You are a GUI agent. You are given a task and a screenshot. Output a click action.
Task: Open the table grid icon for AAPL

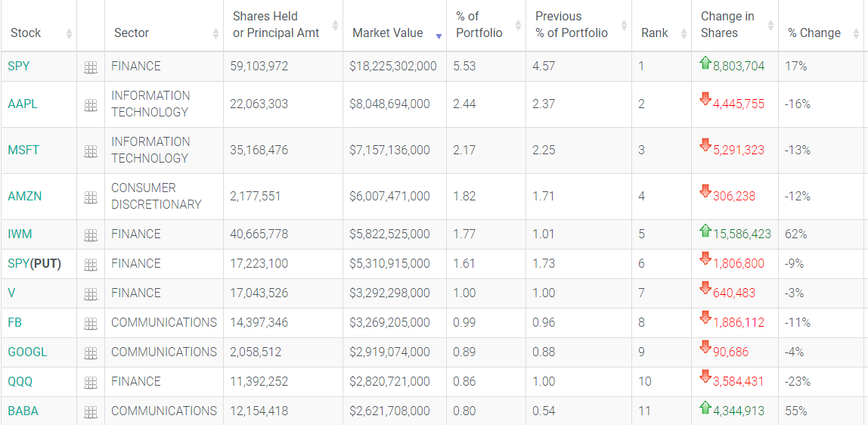tap(90, 105)
